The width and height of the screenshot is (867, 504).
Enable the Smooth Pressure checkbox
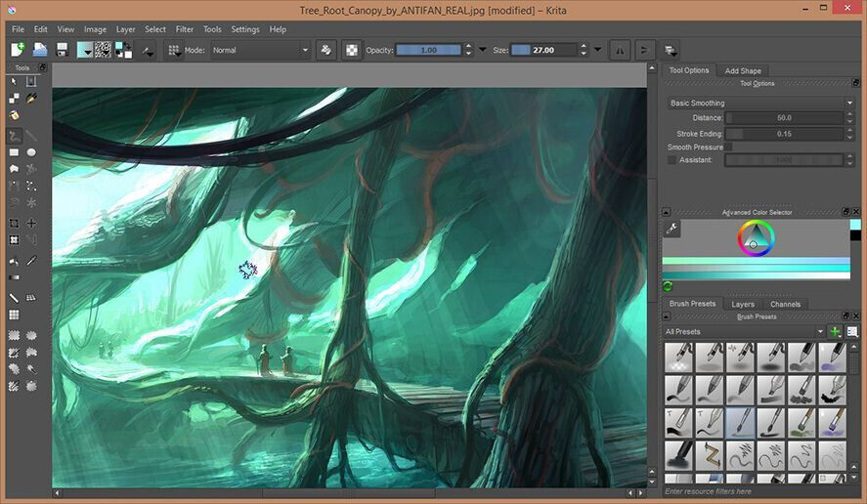727,147
